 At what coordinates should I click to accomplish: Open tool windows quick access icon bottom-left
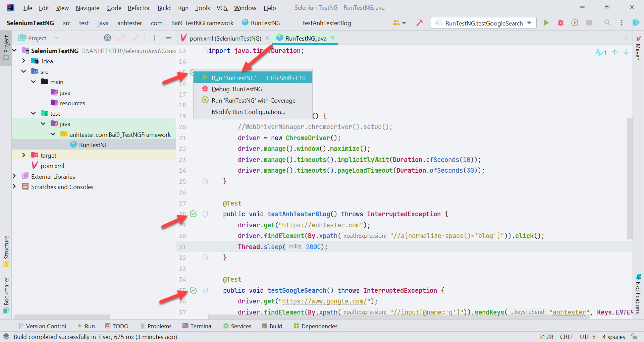[x=6, y=337]
